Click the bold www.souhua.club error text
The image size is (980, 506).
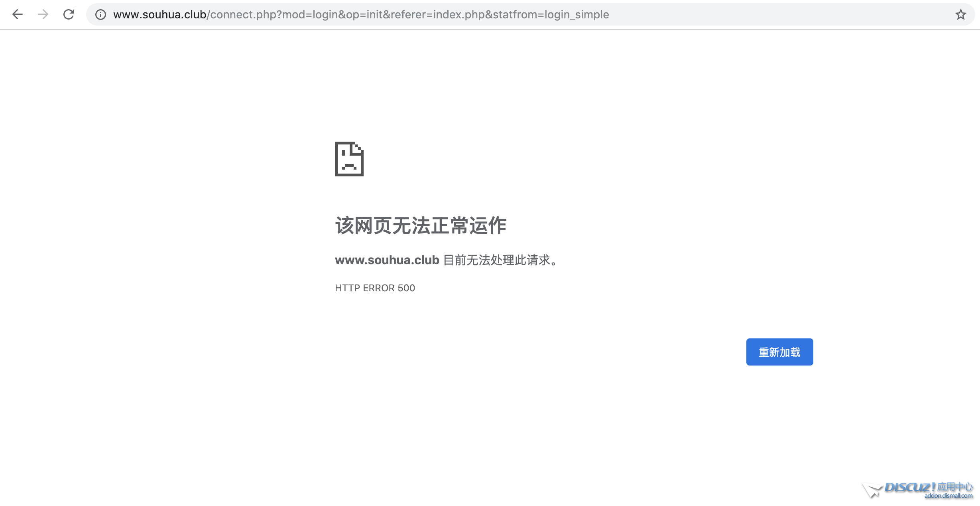387,260
